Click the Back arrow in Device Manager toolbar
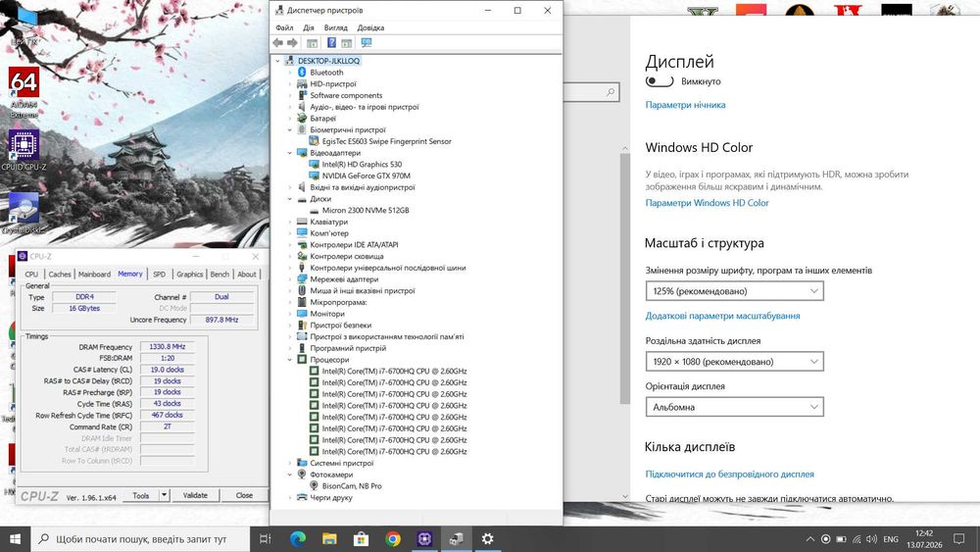This screenshot has width=980, height=552. pyautogui.click(x=278, y=42)
